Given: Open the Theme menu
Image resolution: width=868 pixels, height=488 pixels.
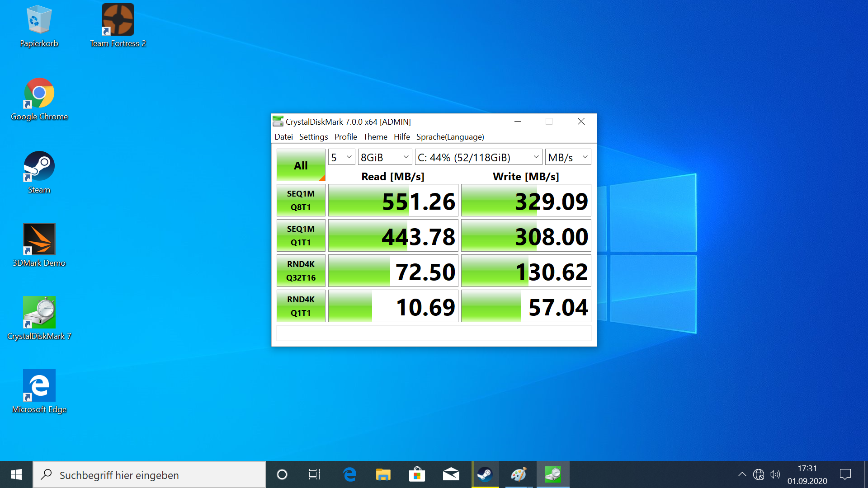Looking at the screenshot, I should (x=375, y=137).
